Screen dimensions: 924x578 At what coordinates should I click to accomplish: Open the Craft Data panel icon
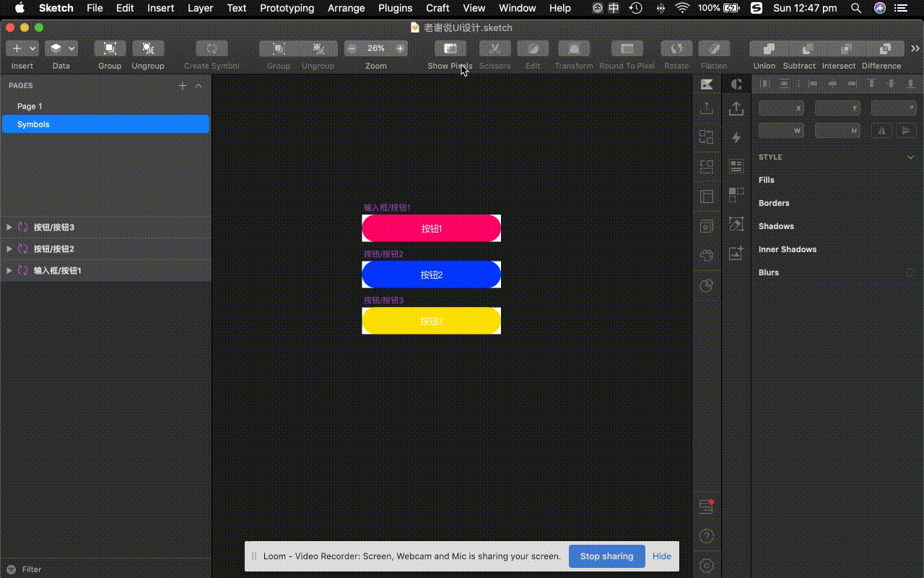736,166
